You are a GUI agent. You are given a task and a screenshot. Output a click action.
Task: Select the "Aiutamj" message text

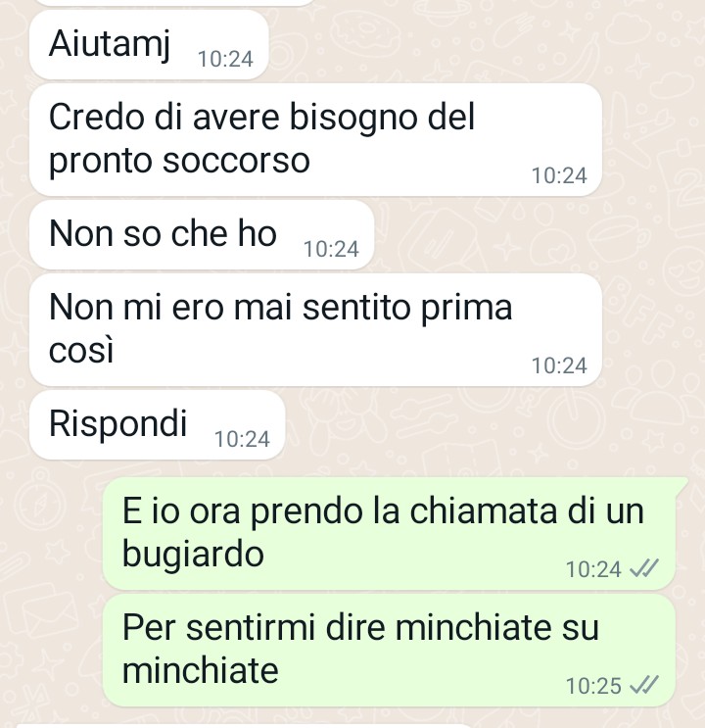[x=110, y=45]
